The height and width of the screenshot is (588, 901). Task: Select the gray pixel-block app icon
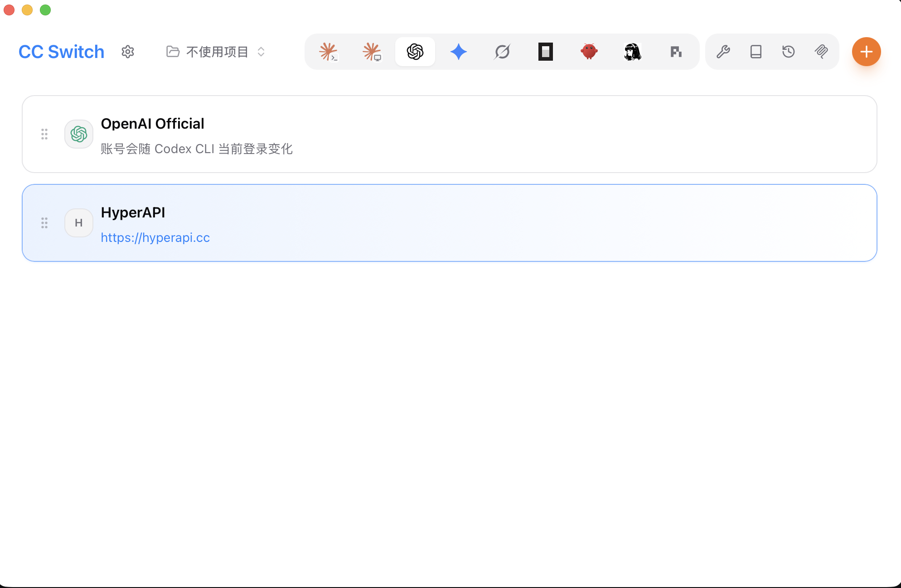(x=676, y=52)
